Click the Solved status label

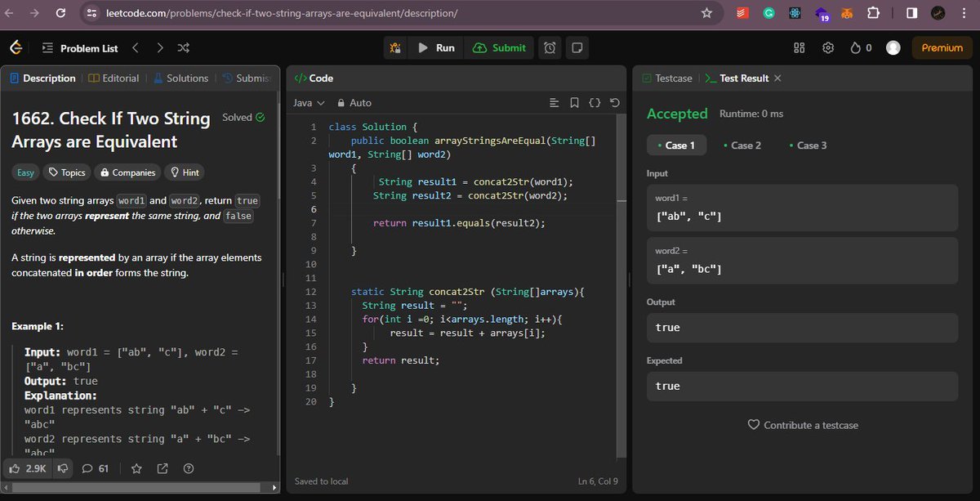243,117
